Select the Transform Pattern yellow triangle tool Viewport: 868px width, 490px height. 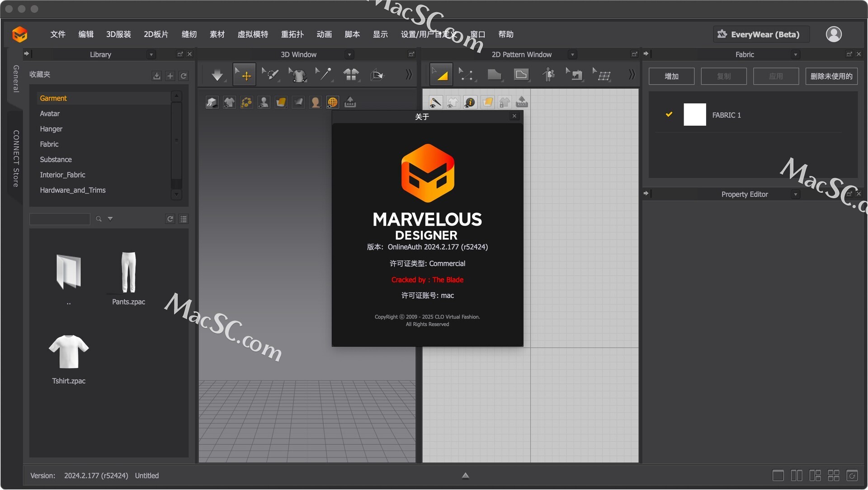(441, 75)
